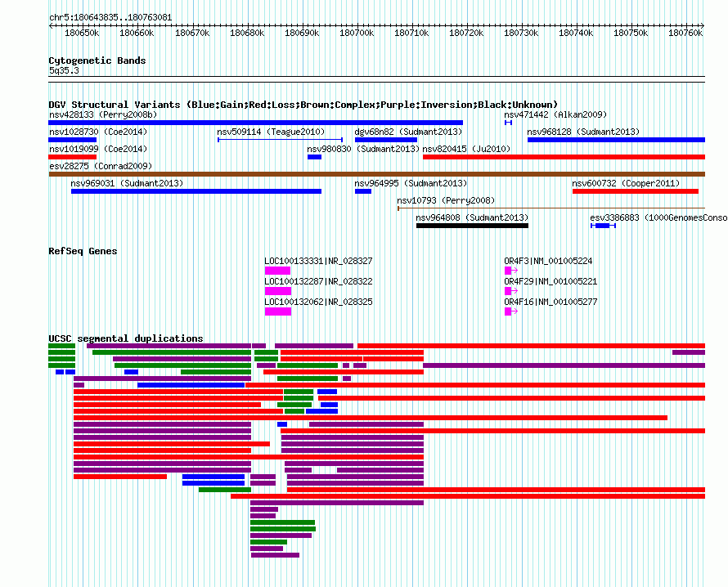Open variant esv3386883 (1000Genomes) label
The height and width of the screenshot is (587, 728).
pos(658,217)
